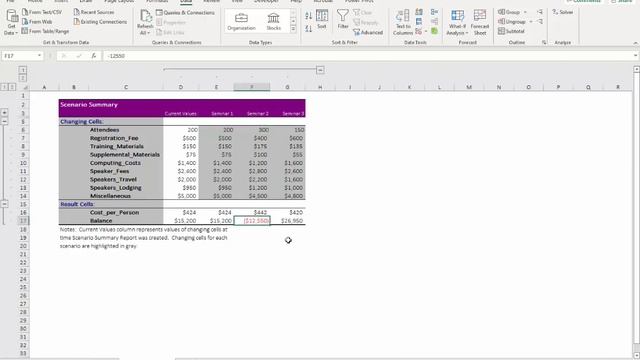Expand row group with plus at row 3
The width and height of the screenshot is (640, 360).
click(4, 113)
